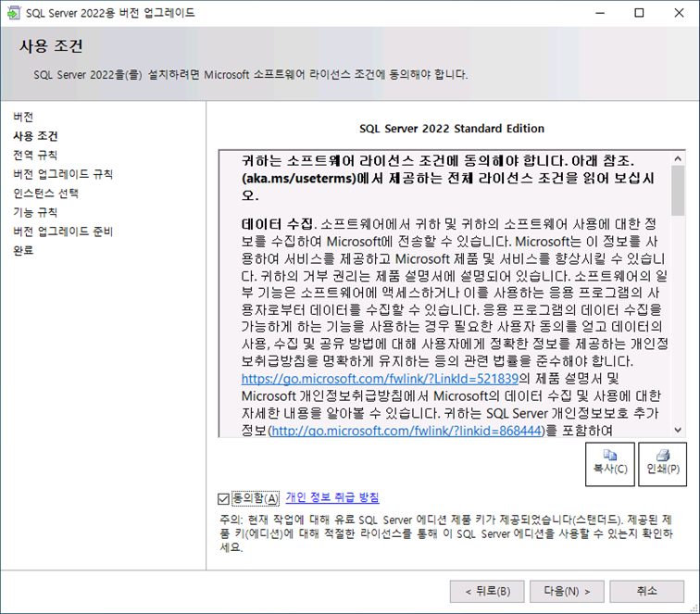The image size is (700, 614).
Task: Click the license text scrollbar thumb
Action: [678, 191]
